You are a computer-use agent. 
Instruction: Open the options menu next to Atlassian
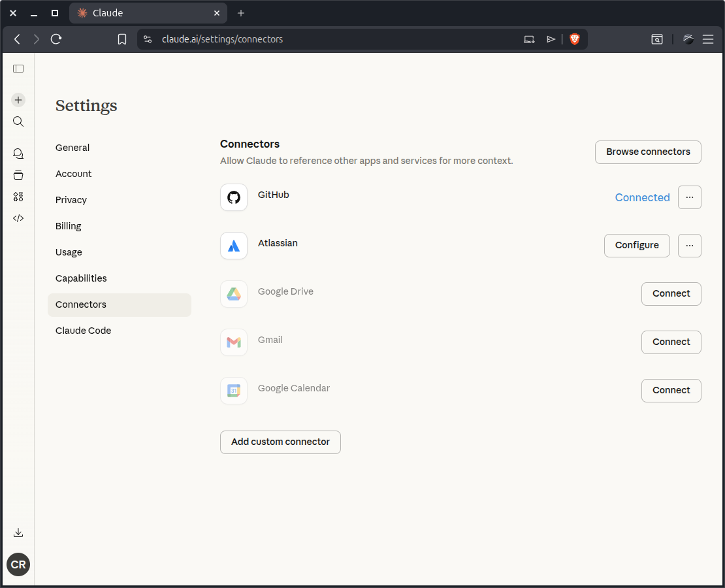[690, 246]
